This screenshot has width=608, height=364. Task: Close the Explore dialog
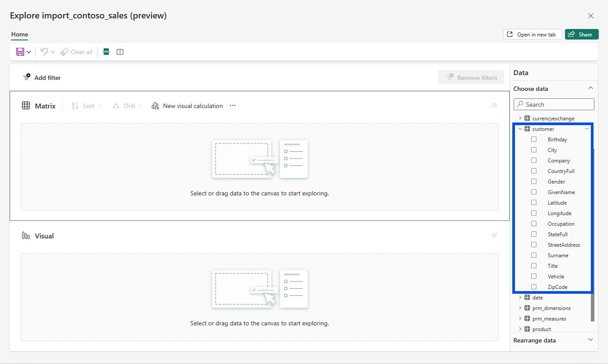591,16
